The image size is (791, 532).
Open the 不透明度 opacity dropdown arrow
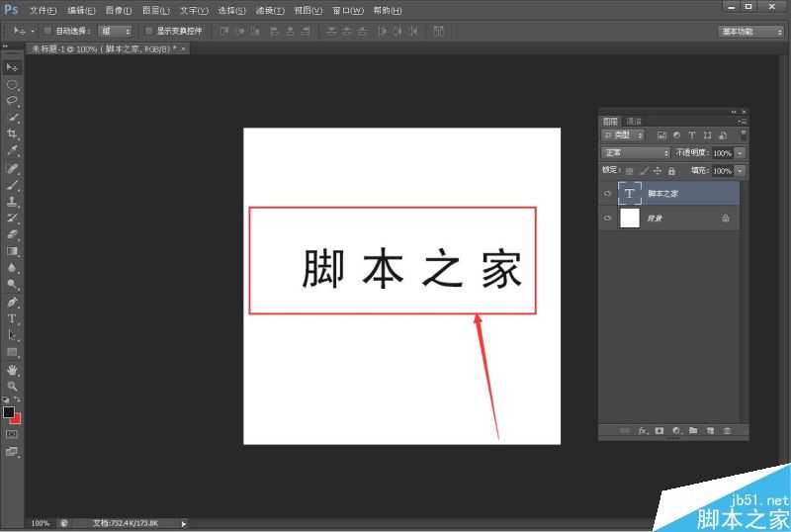740,153
